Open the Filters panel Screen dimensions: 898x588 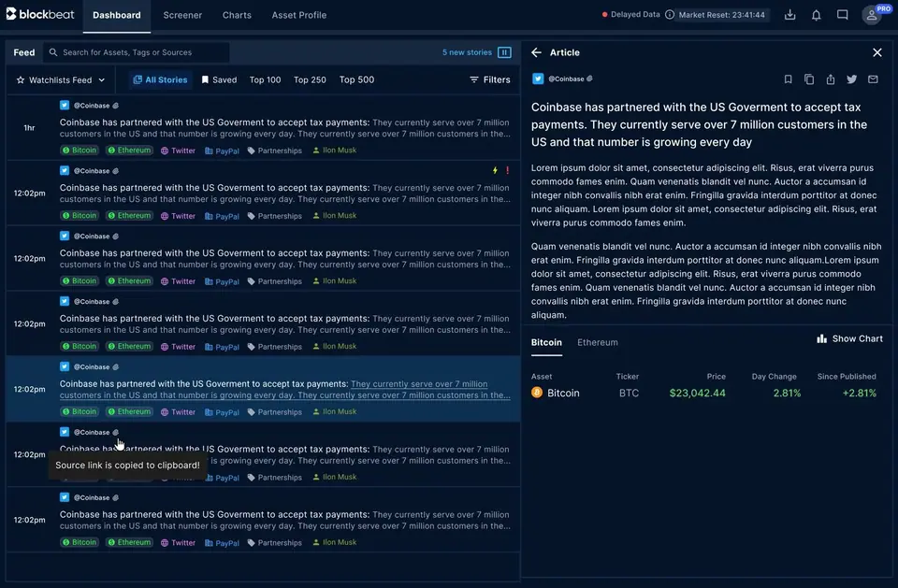pos(489,79)
